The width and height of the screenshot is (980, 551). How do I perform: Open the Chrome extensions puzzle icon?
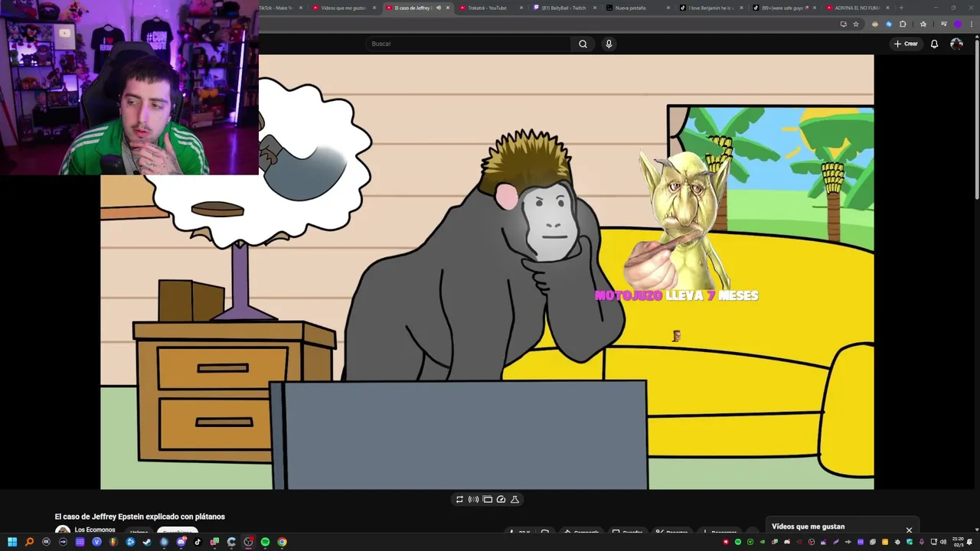pos(903,24)
